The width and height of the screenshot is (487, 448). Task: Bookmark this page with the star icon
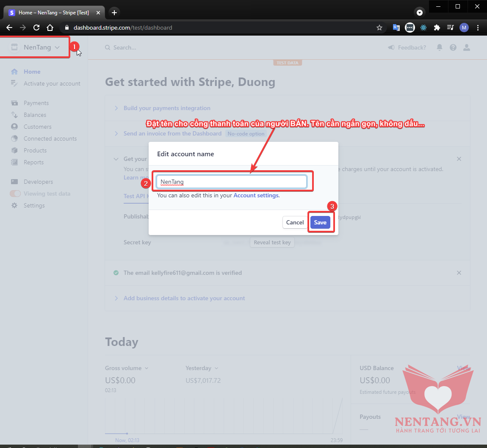tap(379, 28)
